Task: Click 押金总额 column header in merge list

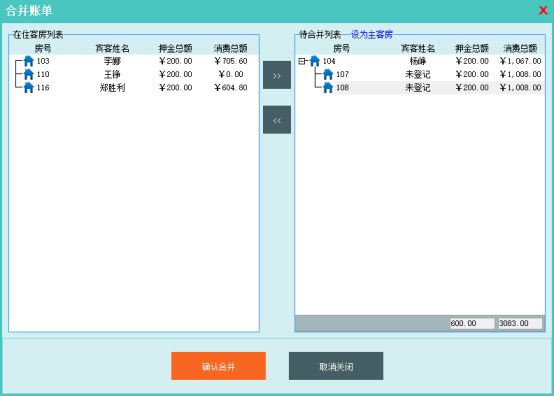Action: click(472, 48)
